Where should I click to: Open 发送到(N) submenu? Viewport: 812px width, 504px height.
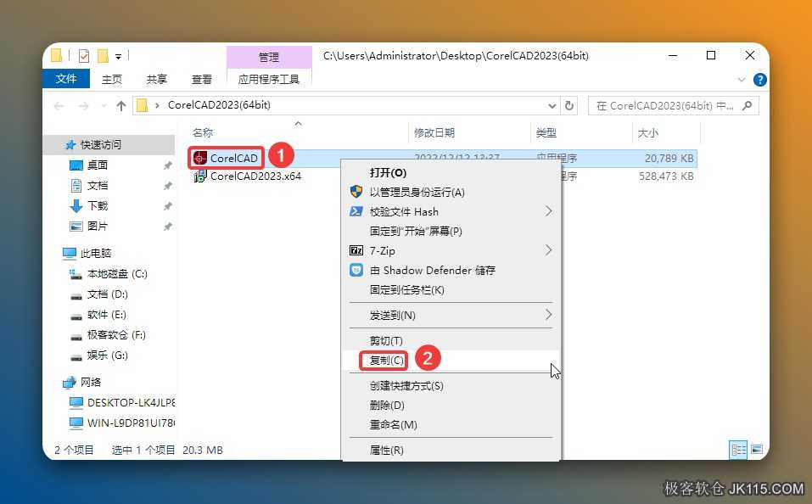[x=451, y=315]
